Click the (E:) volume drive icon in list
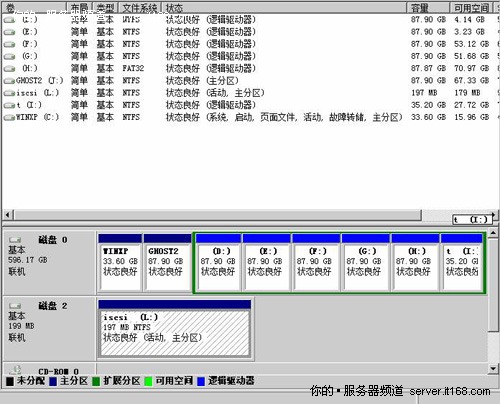 click(9, 32)
